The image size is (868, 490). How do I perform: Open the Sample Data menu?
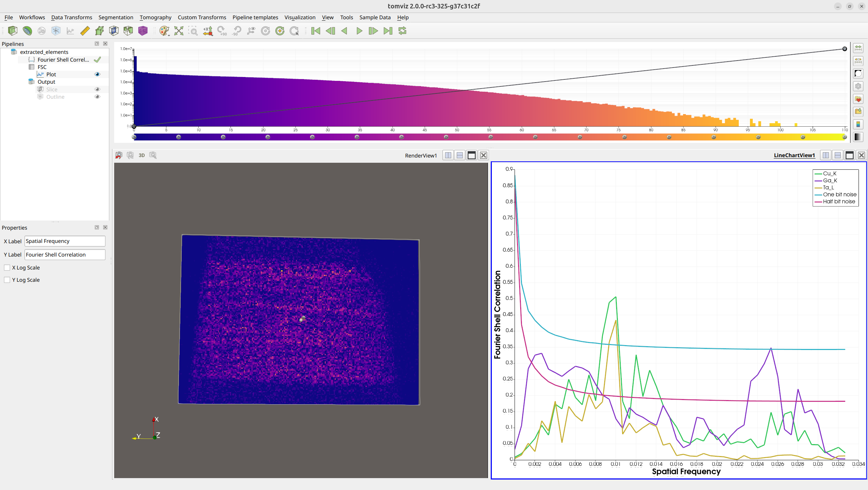tap(375, 17)
